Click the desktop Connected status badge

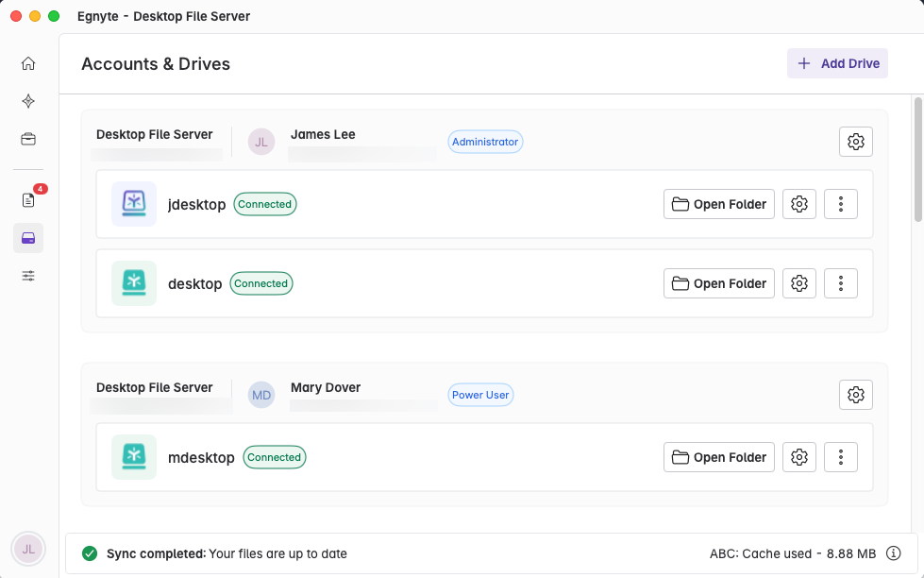(261, 283)
